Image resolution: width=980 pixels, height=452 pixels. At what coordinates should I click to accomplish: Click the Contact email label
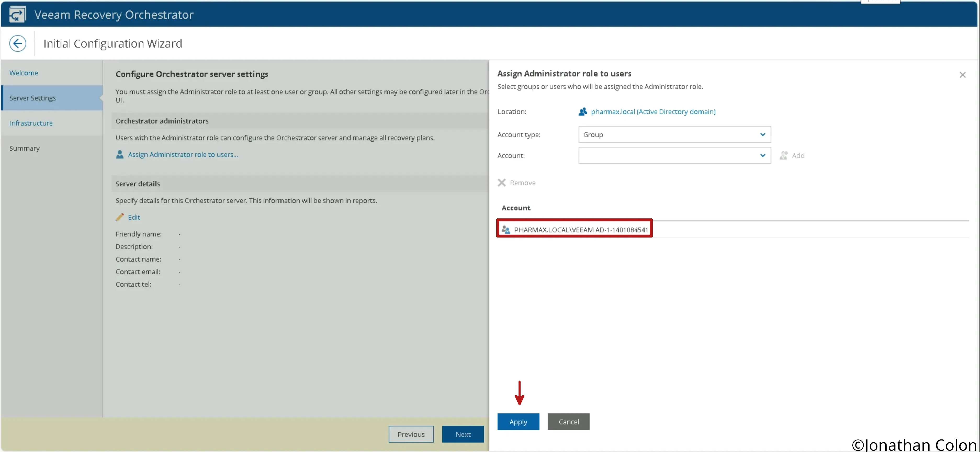coord(138,272)
